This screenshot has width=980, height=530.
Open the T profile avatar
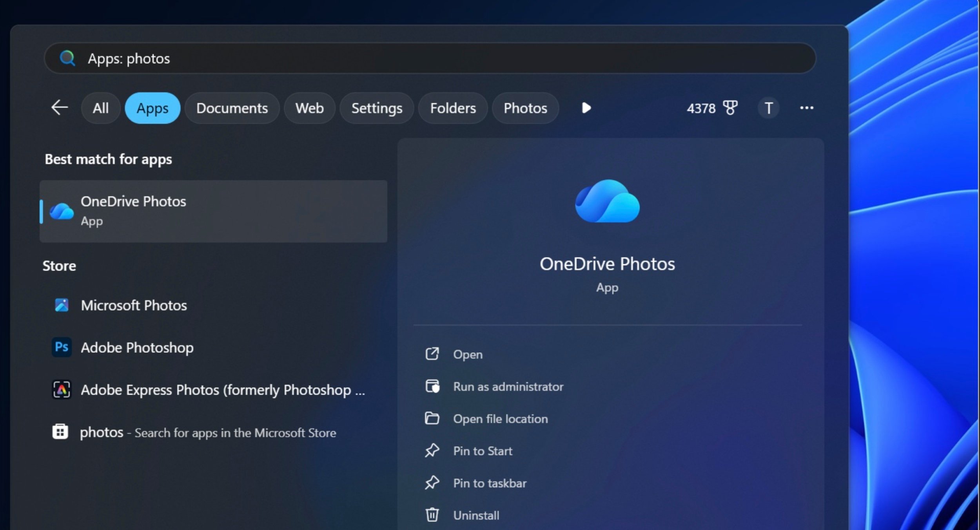coord(768,108)
